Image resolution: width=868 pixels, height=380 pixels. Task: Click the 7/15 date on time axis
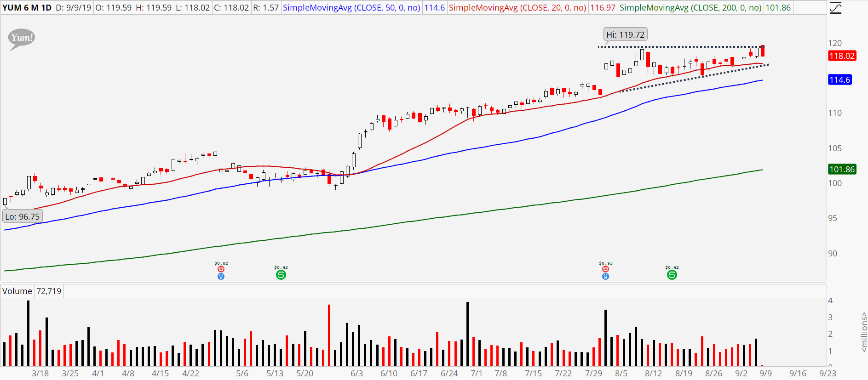click(x=534, y=374)
